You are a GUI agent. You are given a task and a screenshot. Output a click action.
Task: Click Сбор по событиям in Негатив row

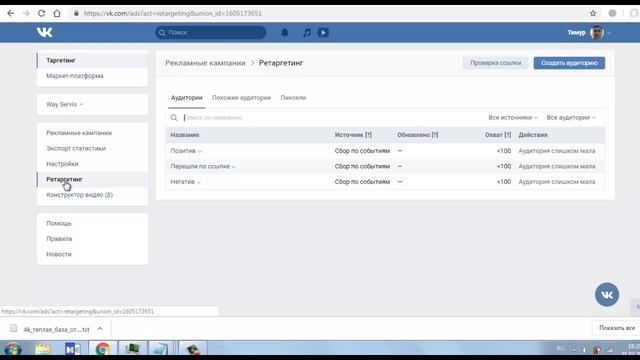coord(362,182)
